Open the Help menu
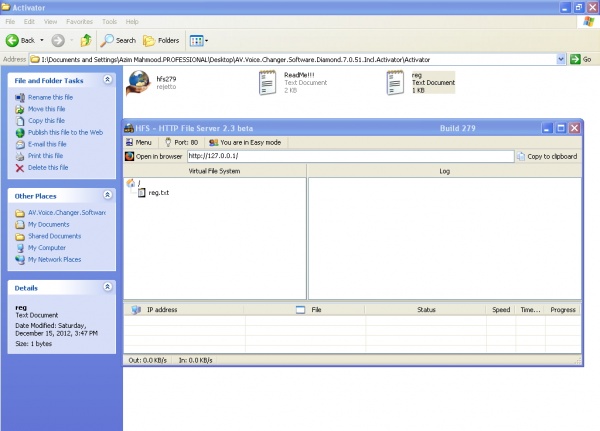The image size is (600, 431). (132, 21)
